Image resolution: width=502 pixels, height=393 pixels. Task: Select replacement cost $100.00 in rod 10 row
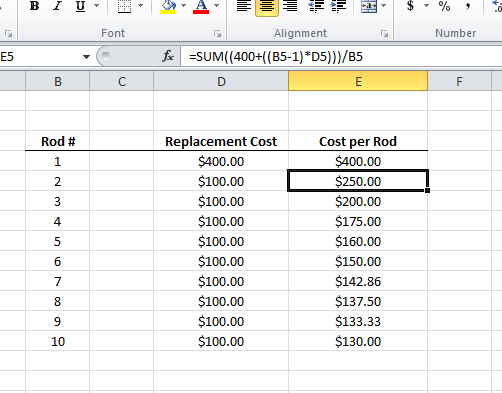(221, 341)
